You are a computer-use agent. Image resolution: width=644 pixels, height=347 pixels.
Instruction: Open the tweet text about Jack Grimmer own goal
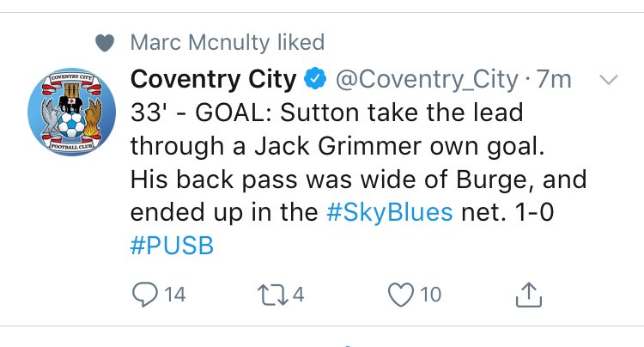pyautogui.click(x=359, y=179)
